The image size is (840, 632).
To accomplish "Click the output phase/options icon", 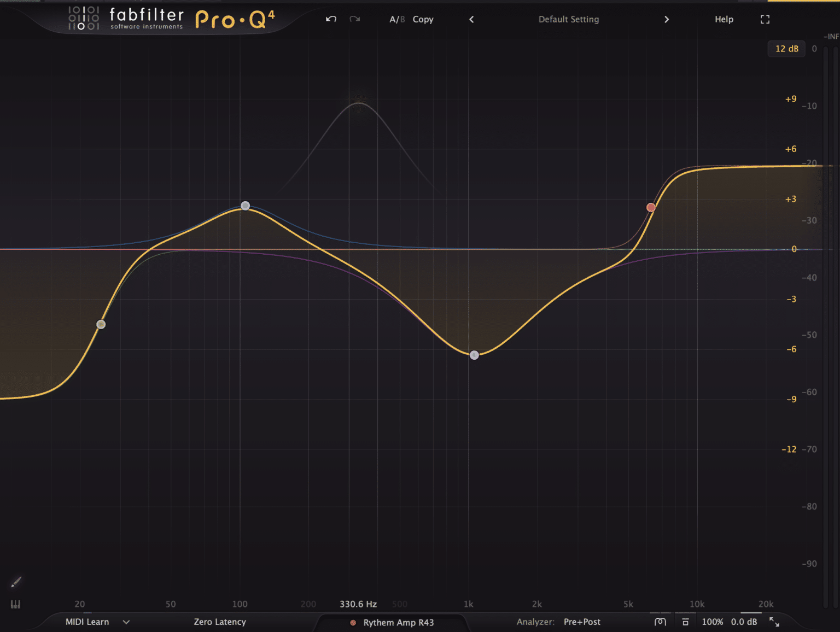I will click(x=660, y=622).
